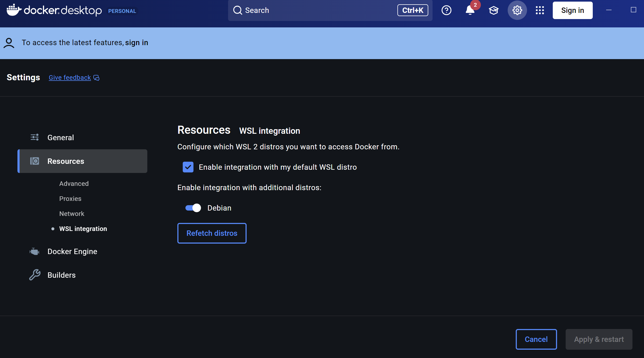Screen dimensions: 644x358
Task: Click the feedback speech bubble icon
Action: tap(96, 78)
